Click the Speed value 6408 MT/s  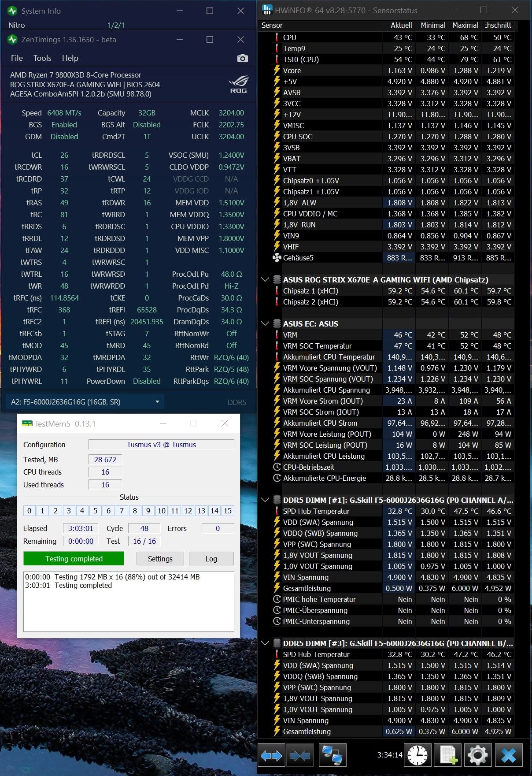(x=64, y=113)
